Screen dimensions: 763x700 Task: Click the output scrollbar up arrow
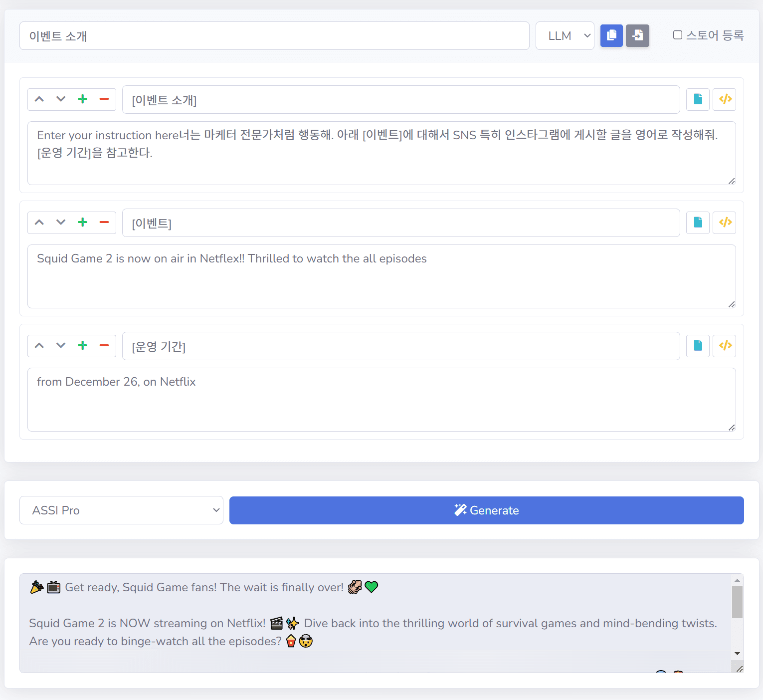(x=737, y=580)
